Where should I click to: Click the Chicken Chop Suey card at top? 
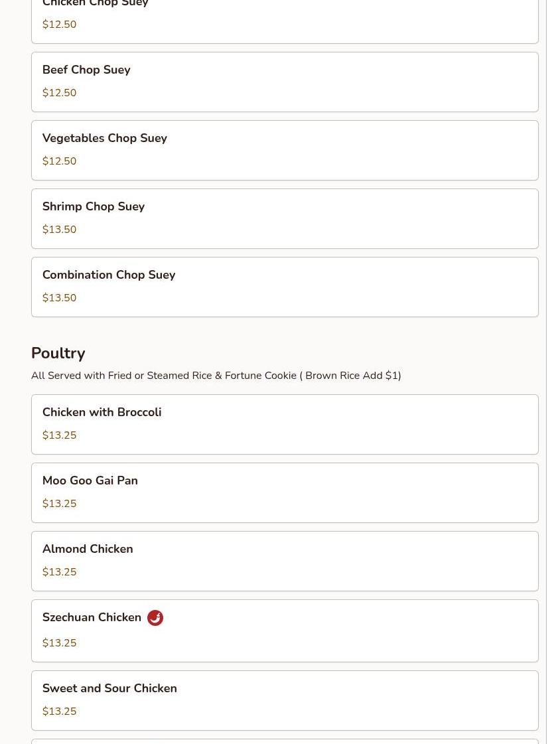(285, 19)
